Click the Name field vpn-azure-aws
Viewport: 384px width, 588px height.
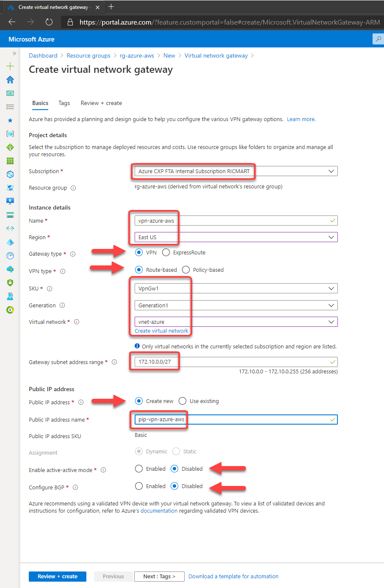(236, 221)
